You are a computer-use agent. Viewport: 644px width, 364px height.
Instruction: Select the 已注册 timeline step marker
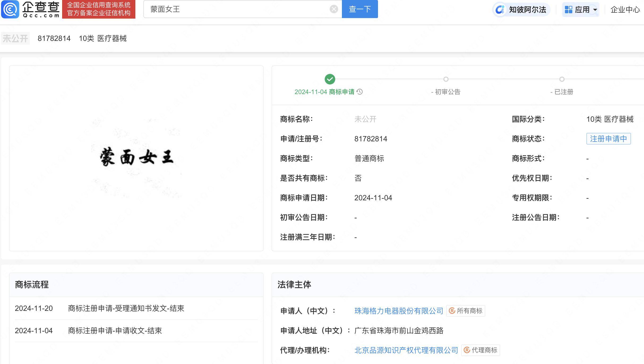562,79
